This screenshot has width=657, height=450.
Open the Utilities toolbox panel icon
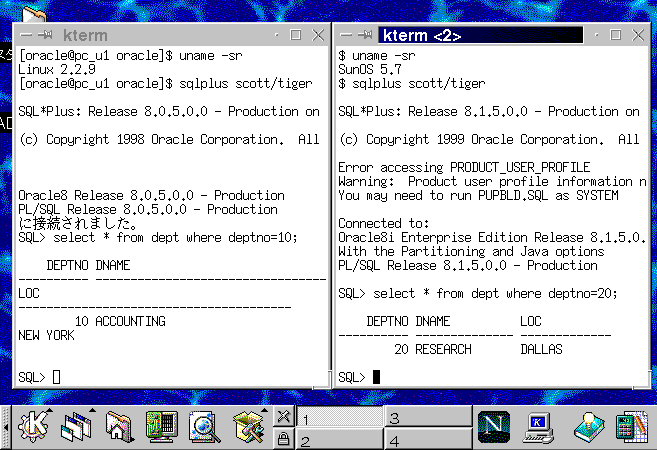pyautogui.click(x=248, y=427)
